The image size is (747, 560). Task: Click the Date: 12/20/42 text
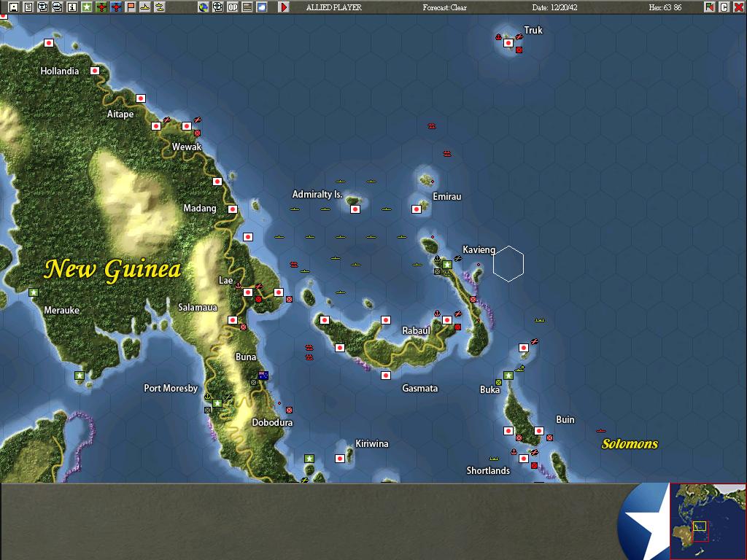tap(554, 7)
